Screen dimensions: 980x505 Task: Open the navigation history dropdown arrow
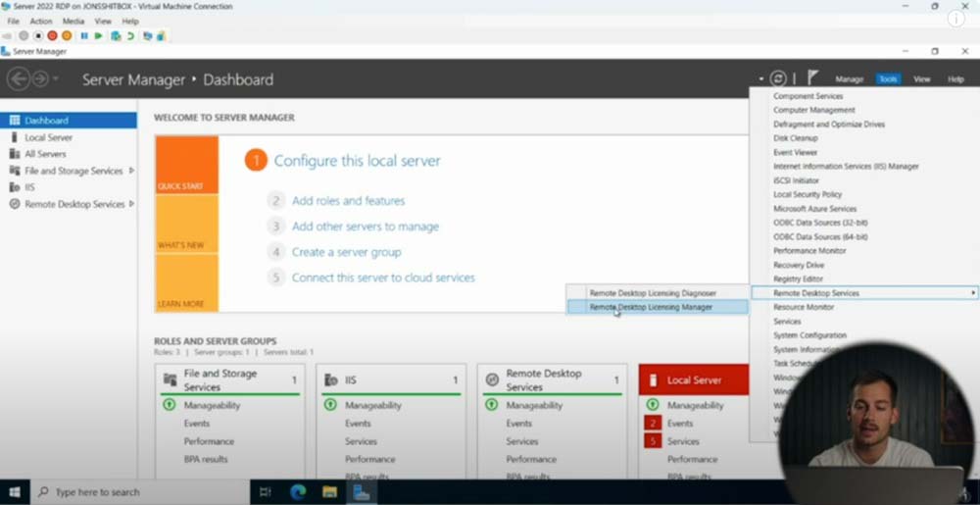56,79
